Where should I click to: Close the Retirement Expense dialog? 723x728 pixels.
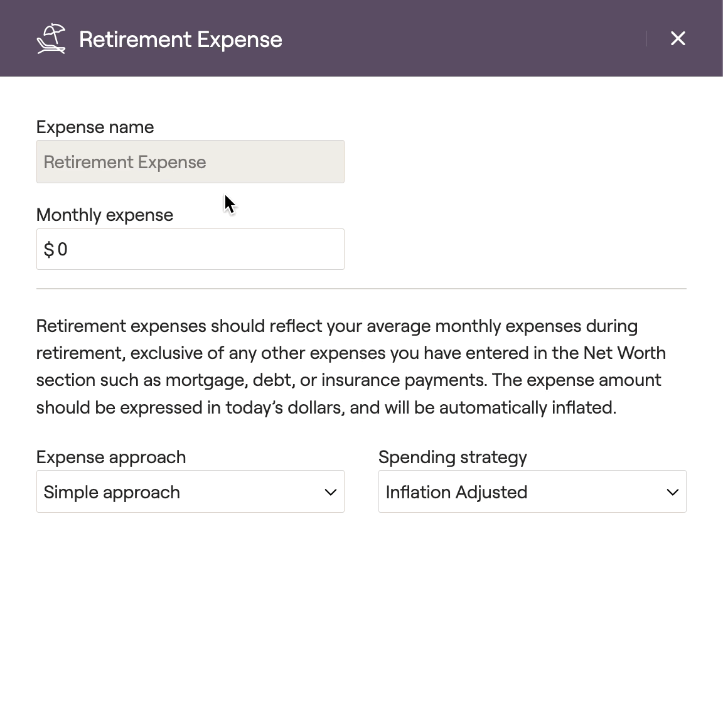coord(678,38)
